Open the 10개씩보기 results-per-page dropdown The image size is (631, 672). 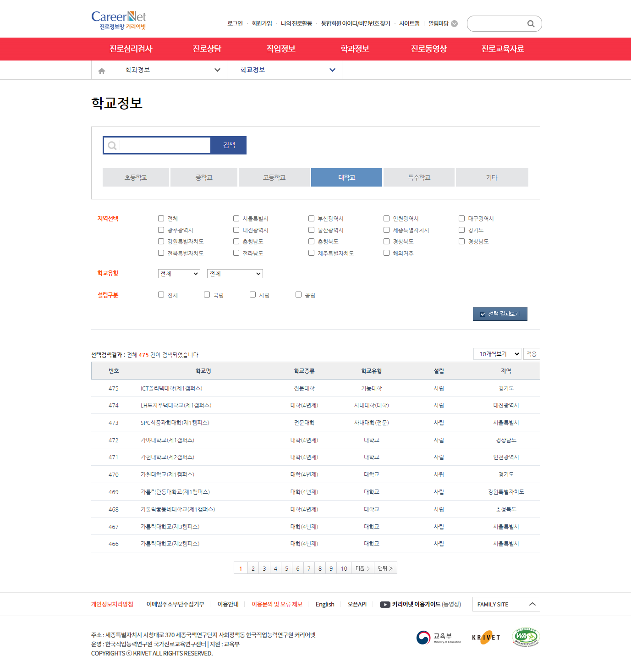[x=497, y=354]
